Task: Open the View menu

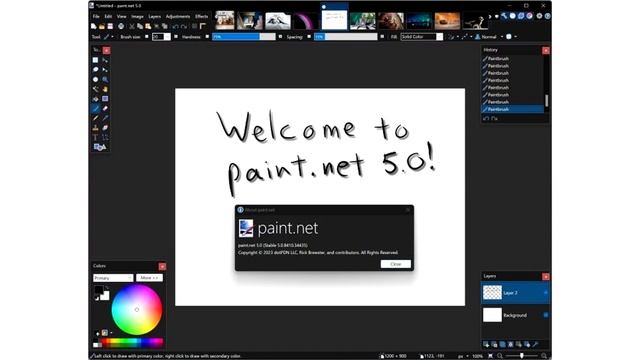Action: 122,17
